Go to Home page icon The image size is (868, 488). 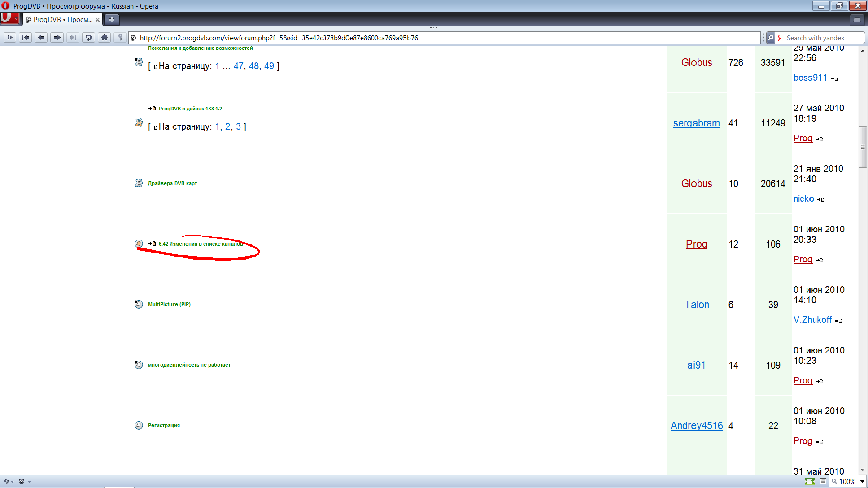coord(104,38)
